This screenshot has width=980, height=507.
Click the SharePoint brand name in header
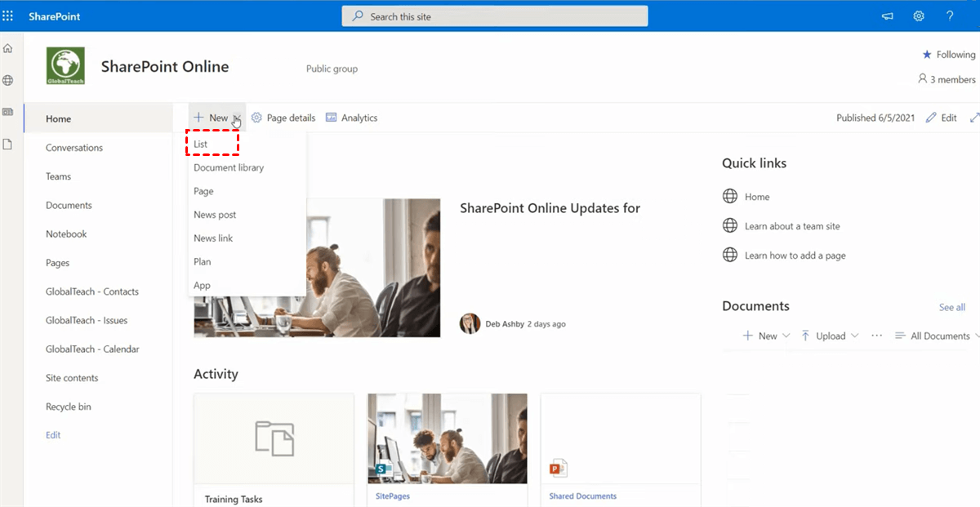(54, 16)
